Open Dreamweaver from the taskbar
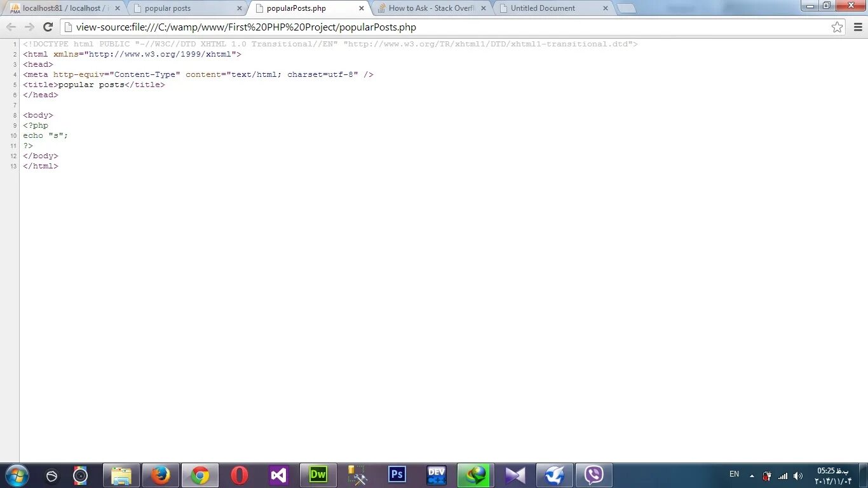Screen dimensions: 868x488 click(x=318, y=475)
